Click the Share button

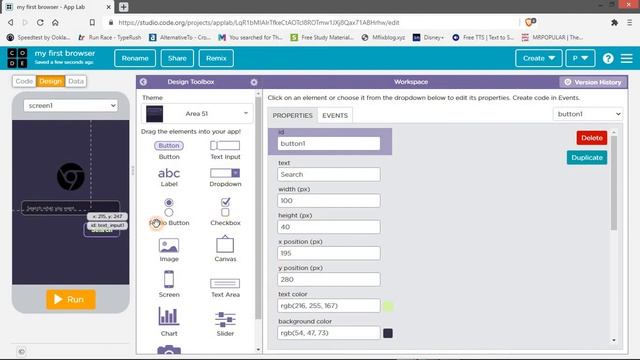[x=177, y=58]
